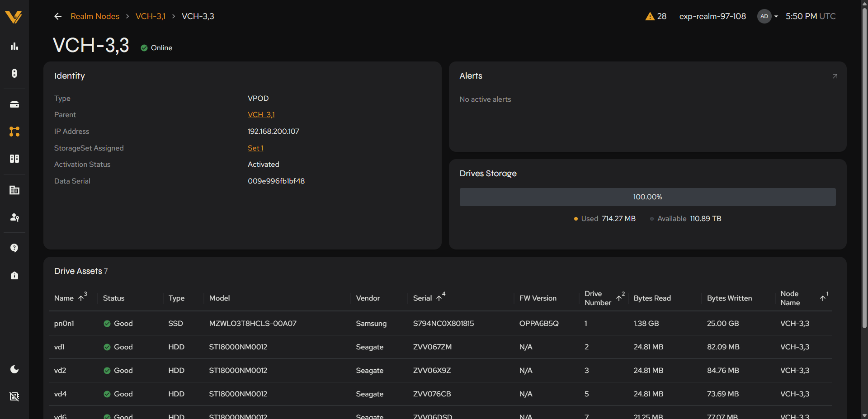Click the alert count 28
The width and height of the screenshot is (868, 419).
[662, 16]
